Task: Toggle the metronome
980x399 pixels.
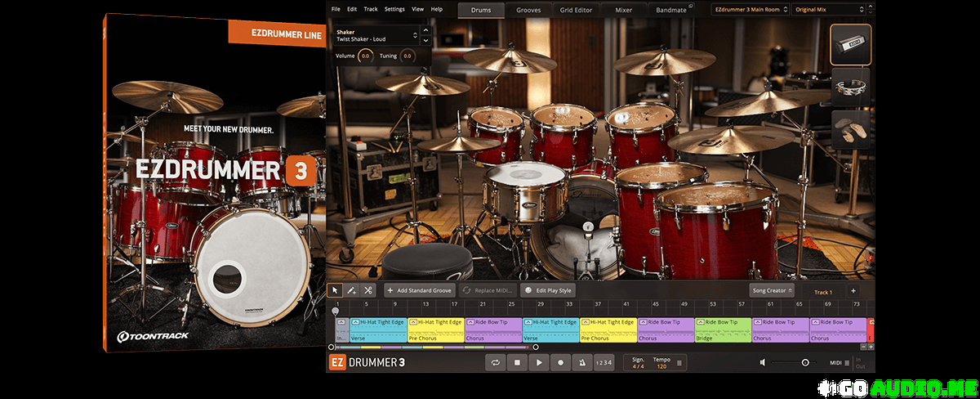Action: (x=581, y=362)
